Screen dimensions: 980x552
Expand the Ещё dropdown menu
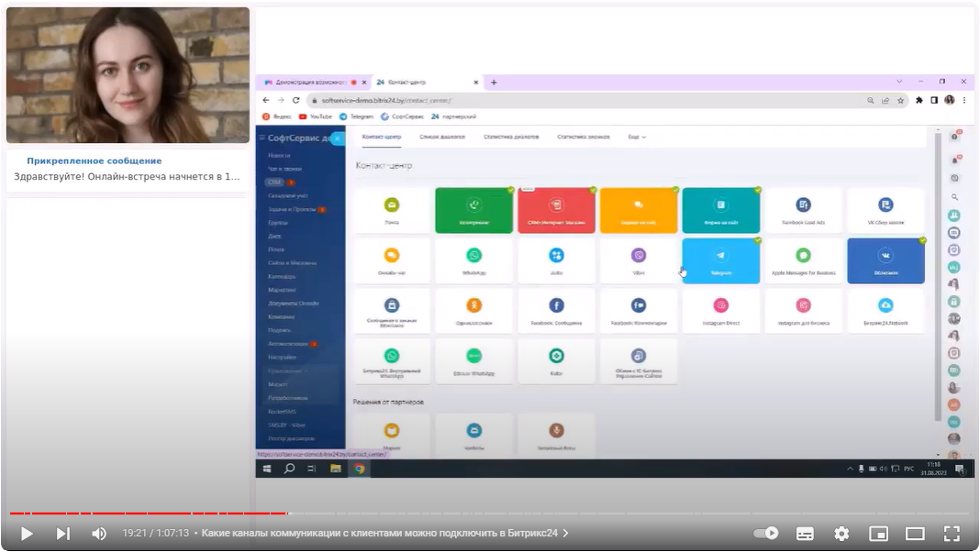[x=637, y=137]
